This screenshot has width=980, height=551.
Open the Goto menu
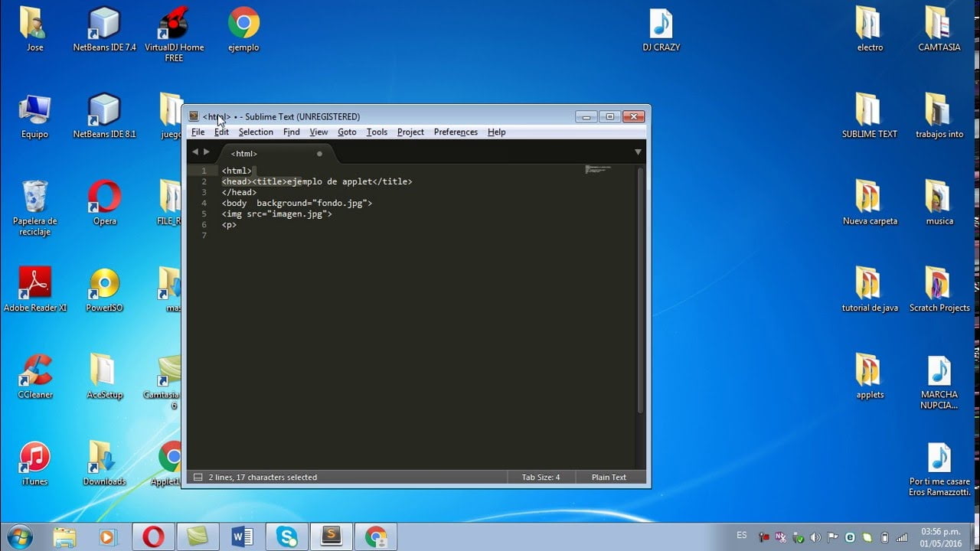[347, 132]
